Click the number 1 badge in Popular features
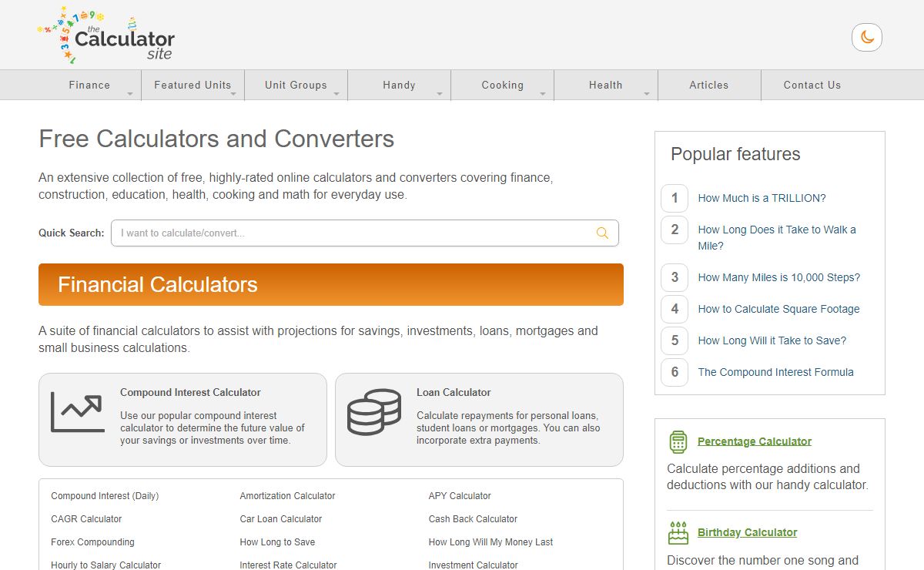Screen dimensions: 924x570 click(675, 198)
